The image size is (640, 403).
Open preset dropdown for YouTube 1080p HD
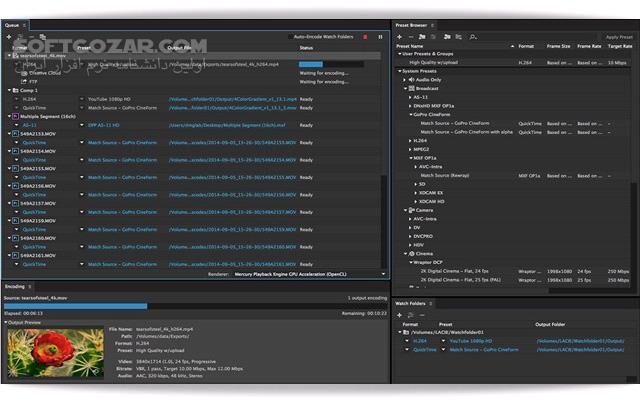click(x=82, y=99)
